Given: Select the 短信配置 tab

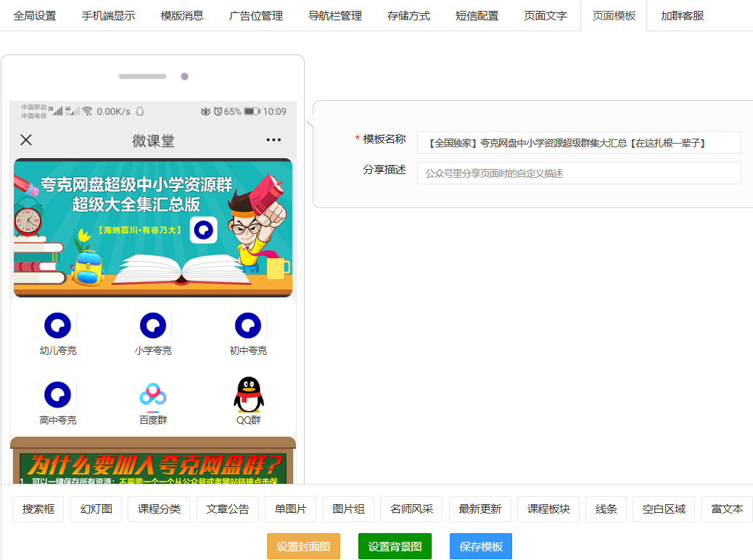Looking at the screenshot, I should (477, 15).
